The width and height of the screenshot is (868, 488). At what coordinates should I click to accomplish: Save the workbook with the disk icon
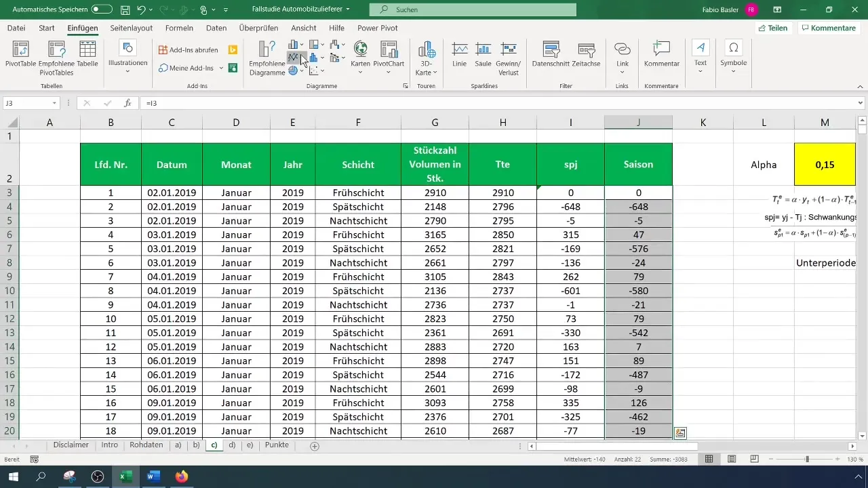(125, 9)
